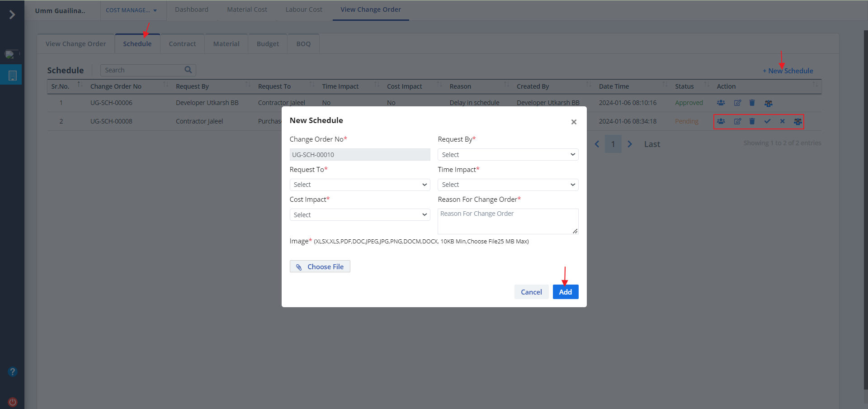Open the Time Impact dropdown

coord(508,185)
